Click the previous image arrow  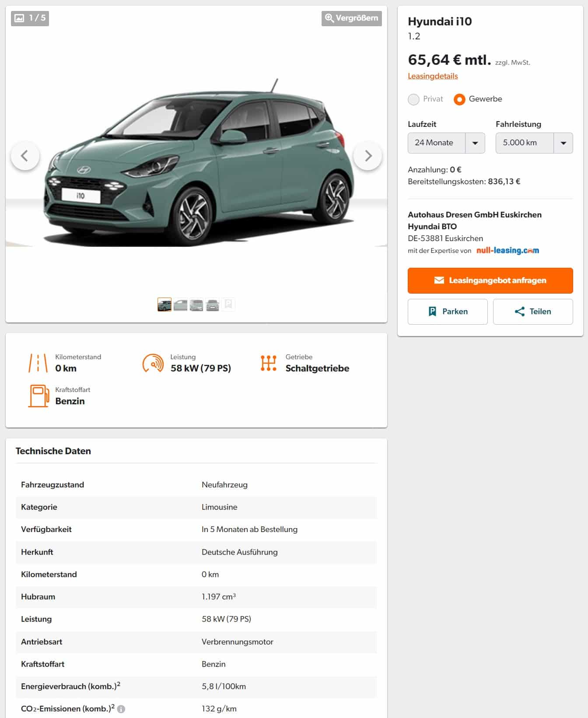pyautogui.click(x=25, y=156)
